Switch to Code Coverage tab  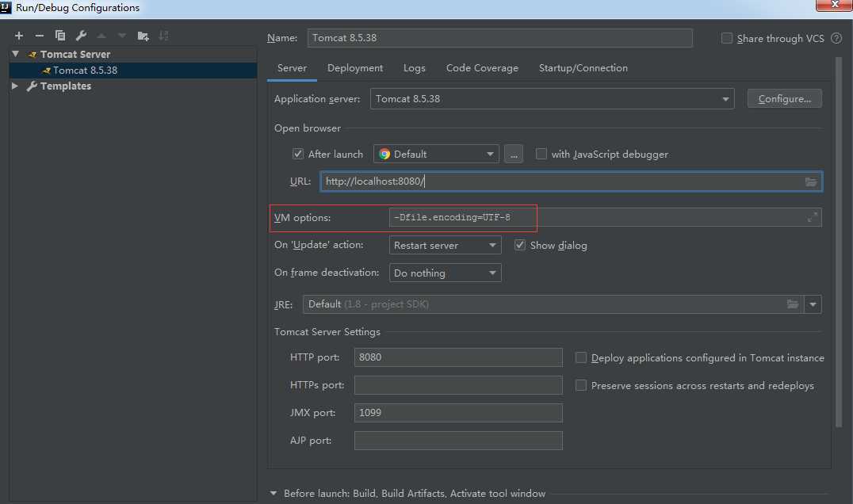point(482,68)
